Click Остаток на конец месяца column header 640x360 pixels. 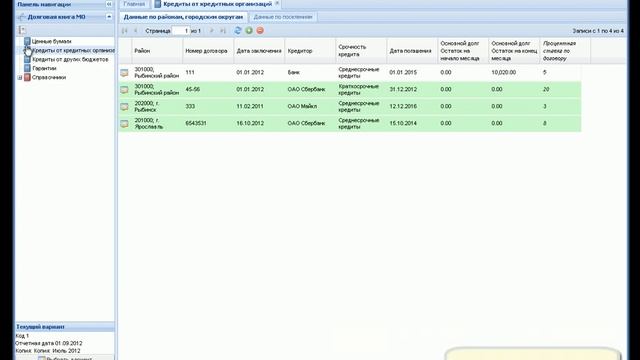pos(514,51)
